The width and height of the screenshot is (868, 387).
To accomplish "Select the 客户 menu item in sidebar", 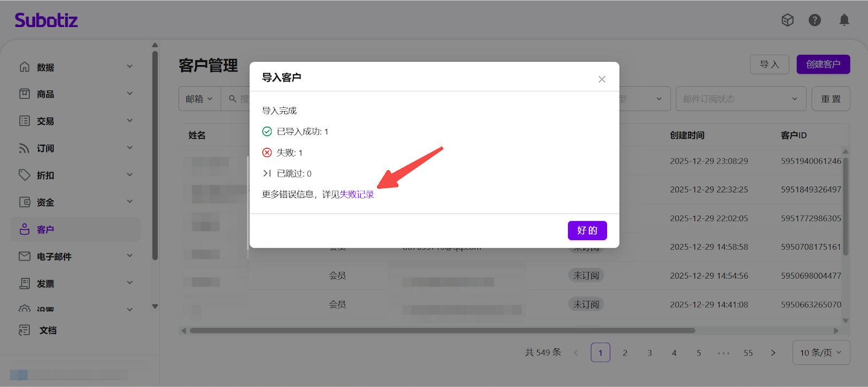I will pyautogui.click(x=46, y=229).
